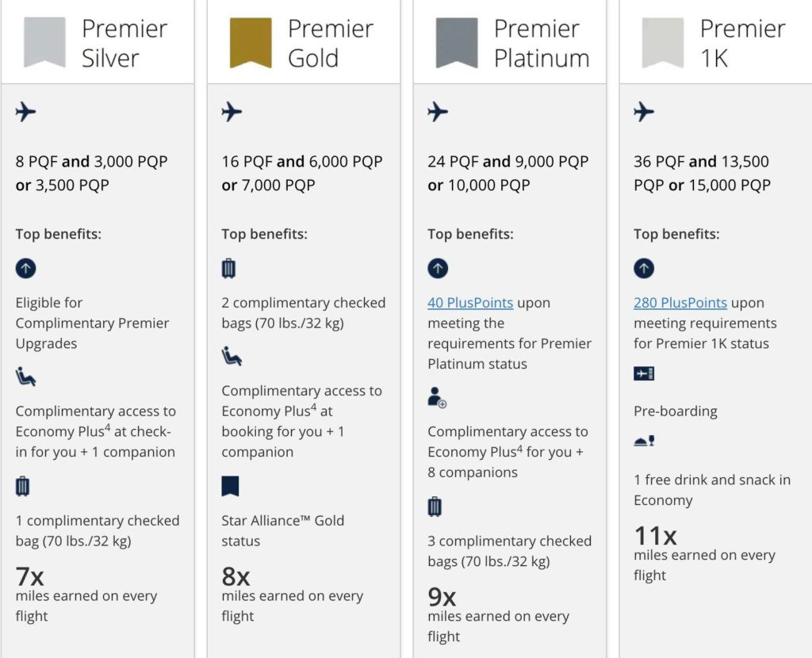This screenshot has width=812, height=658.
Task: Click the 7x miles earned text
Action: pyautogui.click(x=30, y=577)
